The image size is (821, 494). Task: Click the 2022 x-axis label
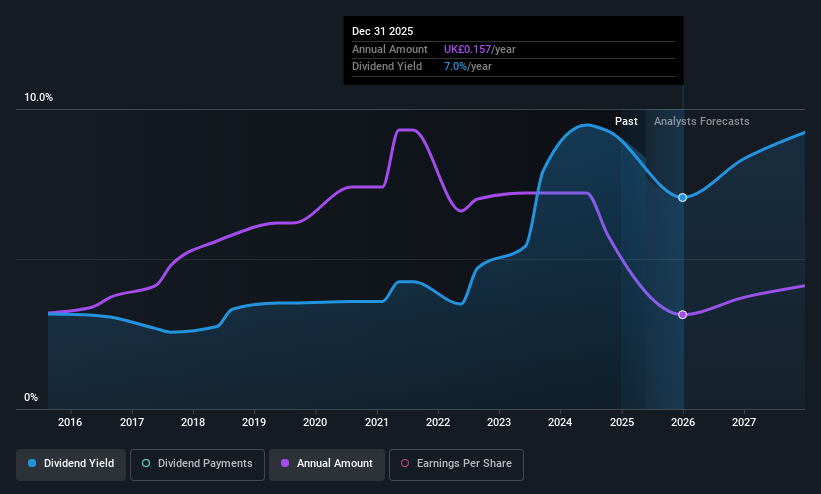tap(438, 422)
